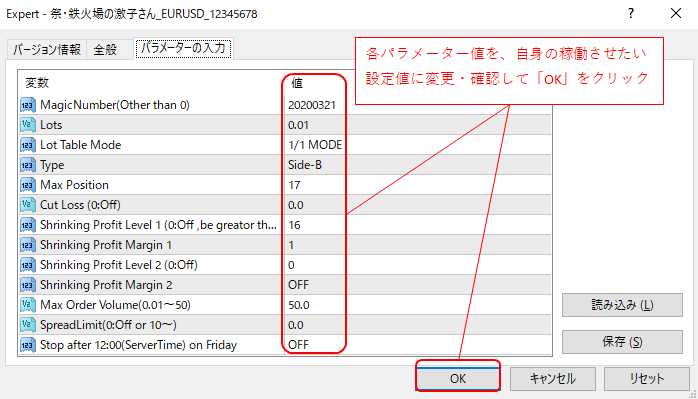The width and height of the screenshot is (698, 399).
Task: Click the icon next to Type row
Action: tap(28, 165)
